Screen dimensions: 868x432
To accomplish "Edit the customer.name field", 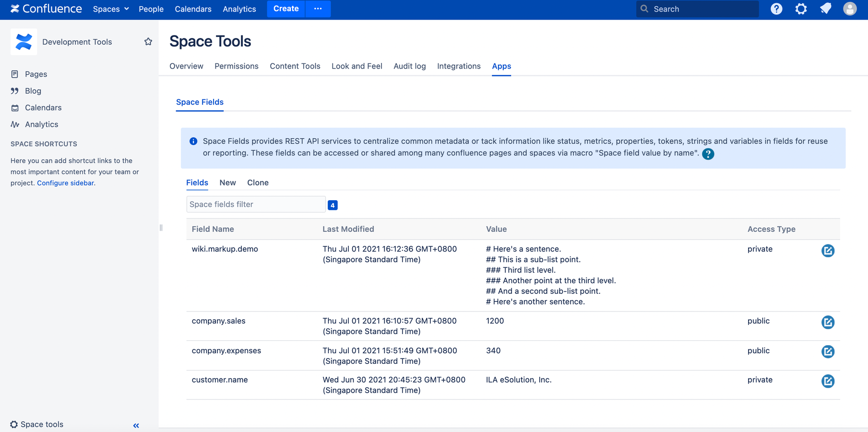I will (828, 381).
